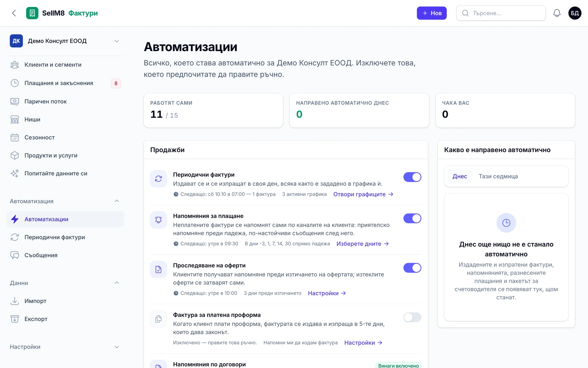The width and height of the screenshot is (588, 368).
Task: Click the Ниши store icon
Action: tap(15, 119)
